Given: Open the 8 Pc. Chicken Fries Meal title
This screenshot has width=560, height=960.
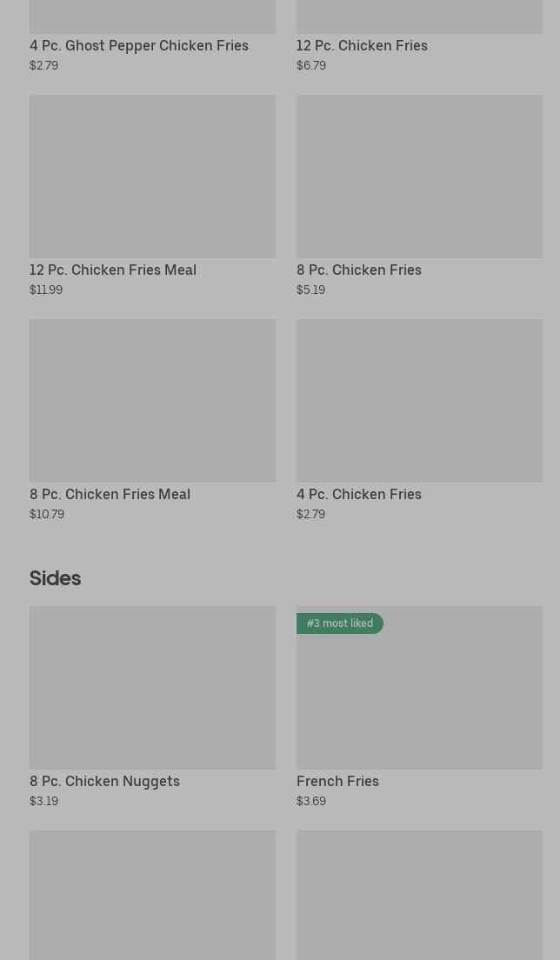Looking at the screenshot, I should 110,494.
